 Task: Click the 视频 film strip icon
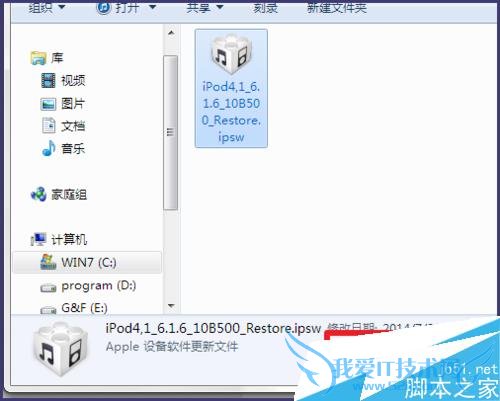click(48, 81)
